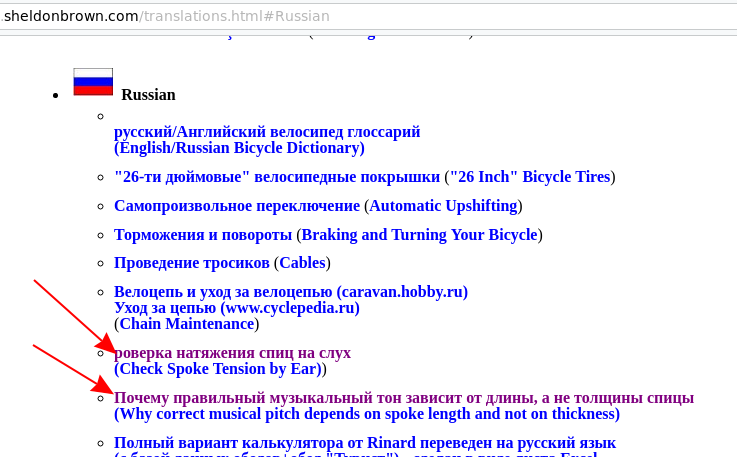Screen dimensions: 737x457
Task: Open the Уход за цепью cyclepedia link
Action: click(237, 308)
